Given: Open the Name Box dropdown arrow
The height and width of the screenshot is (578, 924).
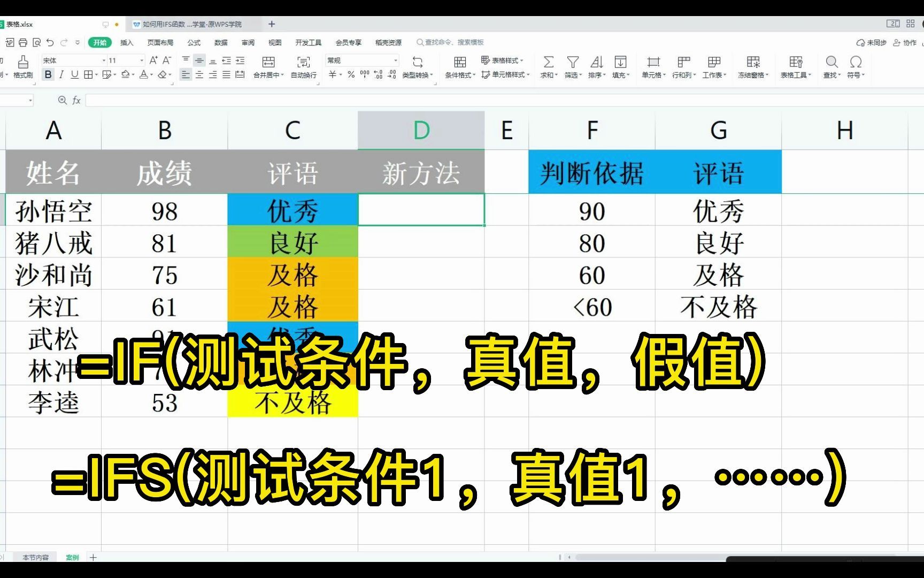Looking at the screenshot, I should pyautogui.click(x=30, y=100).
